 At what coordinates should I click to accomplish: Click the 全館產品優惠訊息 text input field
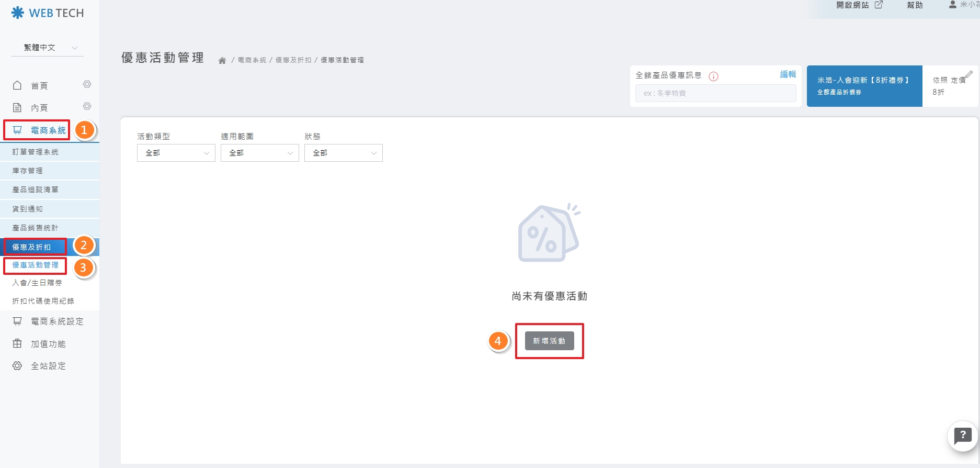click(x=715, y=93)
